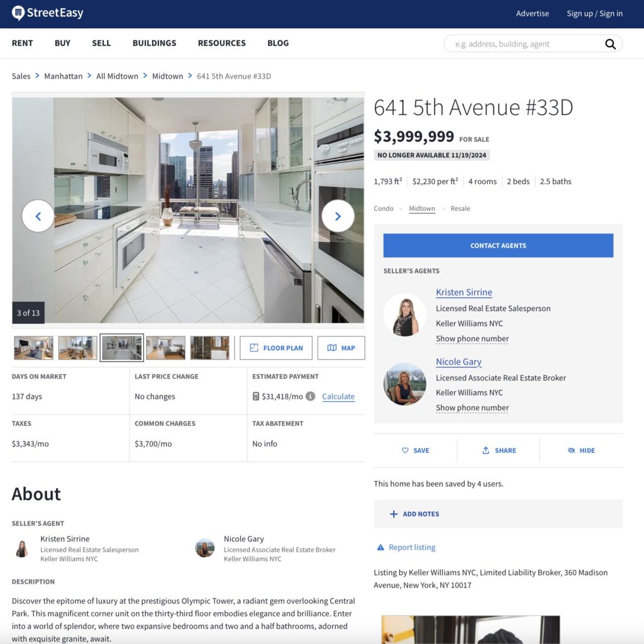
Task: Click the address search input field
Action: (x=522, y=44)
